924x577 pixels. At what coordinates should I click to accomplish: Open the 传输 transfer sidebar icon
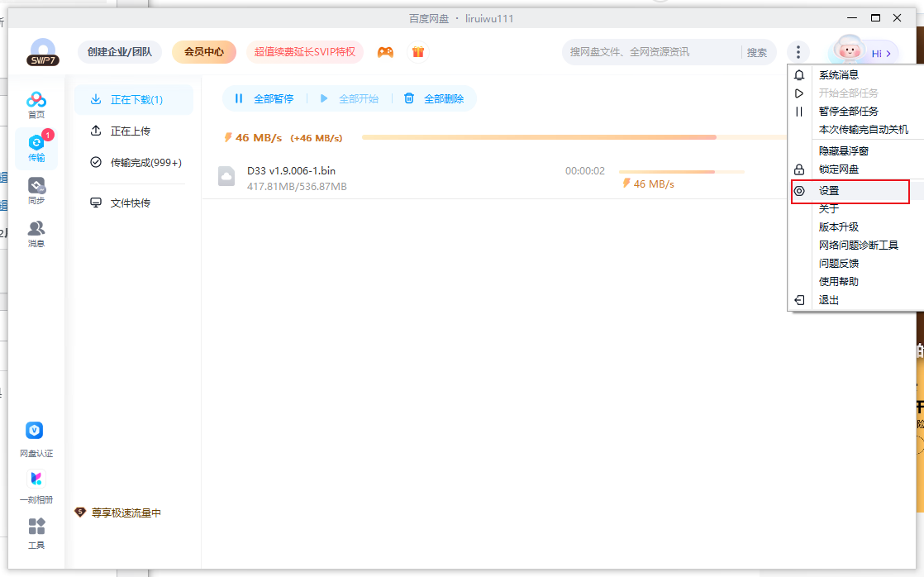(x=36, y=148)
